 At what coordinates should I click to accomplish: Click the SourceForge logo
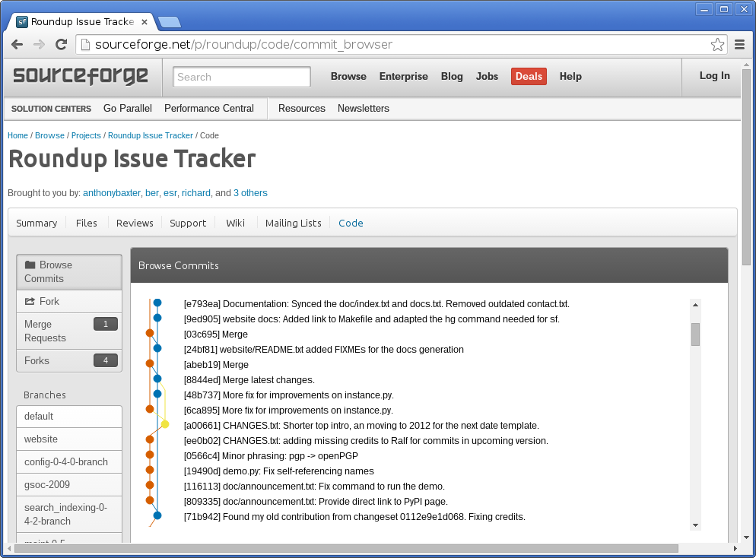(79, 76)
